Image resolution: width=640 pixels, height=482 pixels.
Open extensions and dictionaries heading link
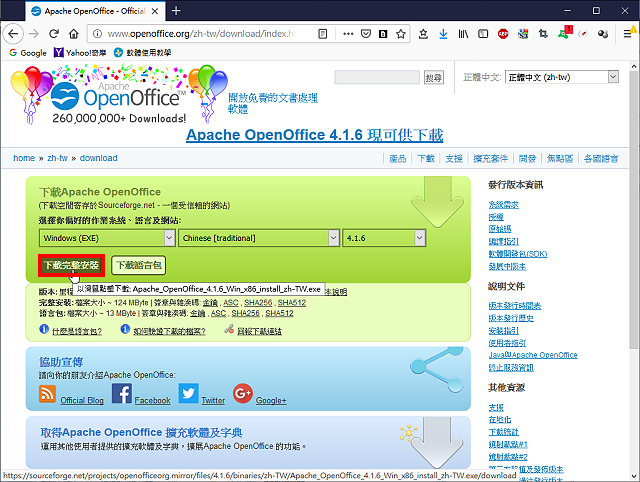pyautogui.click(x=141, y=432)
